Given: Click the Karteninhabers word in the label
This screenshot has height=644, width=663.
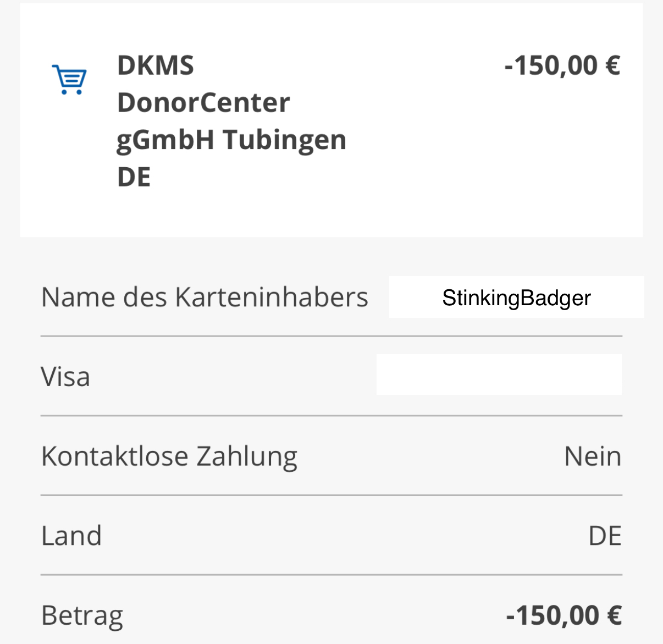Looking at the screenshot, I should [x=272, y=297].
